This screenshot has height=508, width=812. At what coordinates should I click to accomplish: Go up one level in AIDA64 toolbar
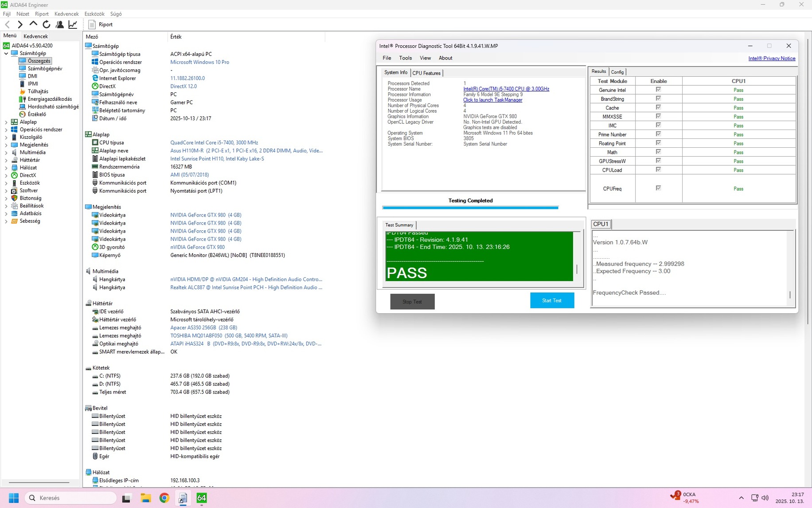33,24
